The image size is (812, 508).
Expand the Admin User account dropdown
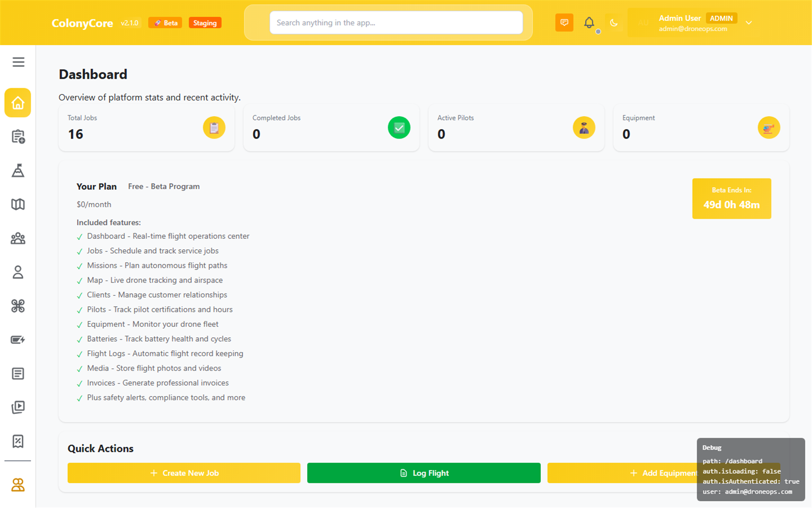click(x=749, y=22)
